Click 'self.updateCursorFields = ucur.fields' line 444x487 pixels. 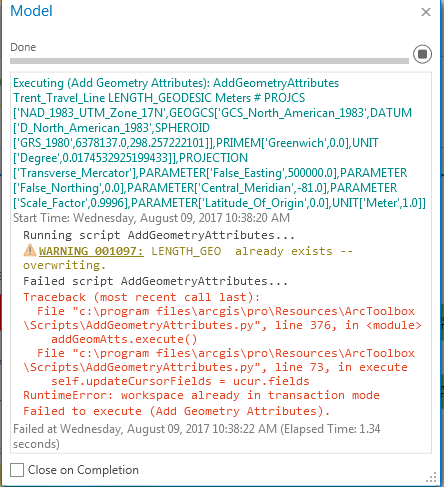point(180,381)
